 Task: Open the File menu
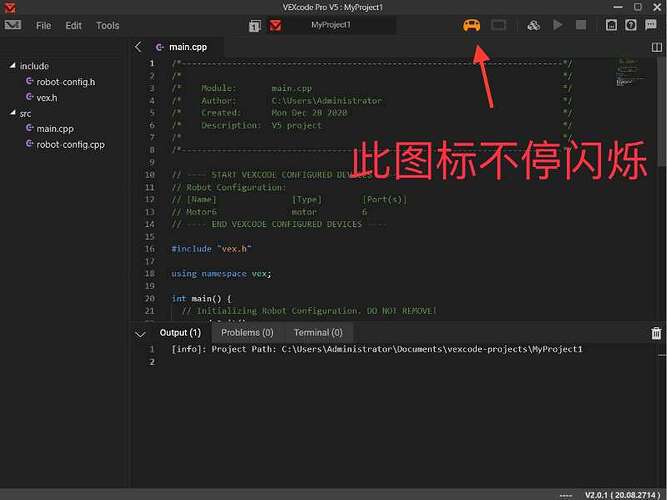(43, 26)
